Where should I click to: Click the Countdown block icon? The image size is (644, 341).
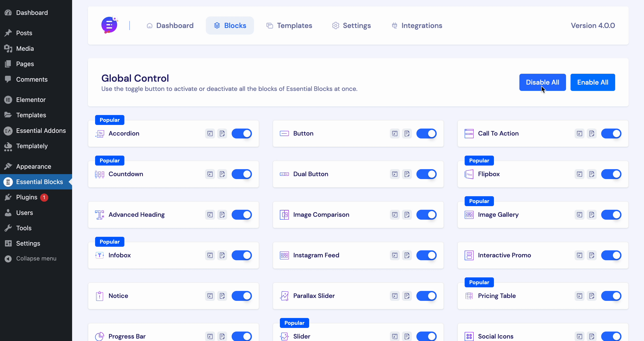point(100,174)
